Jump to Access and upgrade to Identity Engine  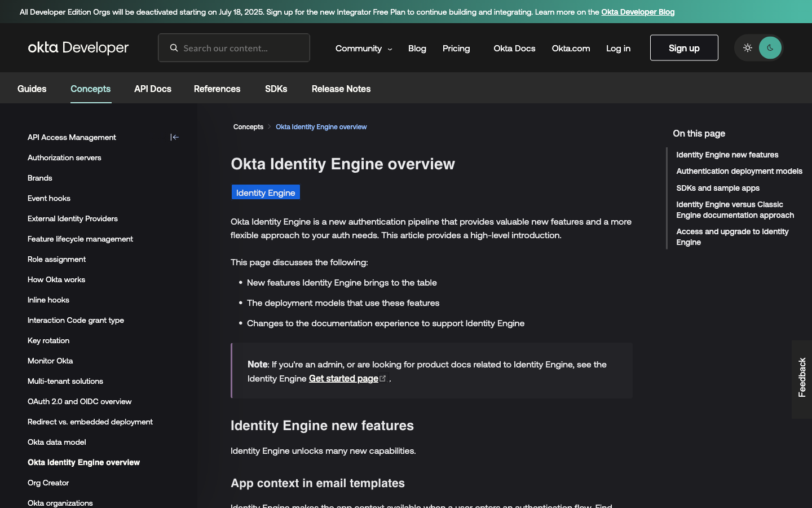pyautogui.click(x=732, y=237)
